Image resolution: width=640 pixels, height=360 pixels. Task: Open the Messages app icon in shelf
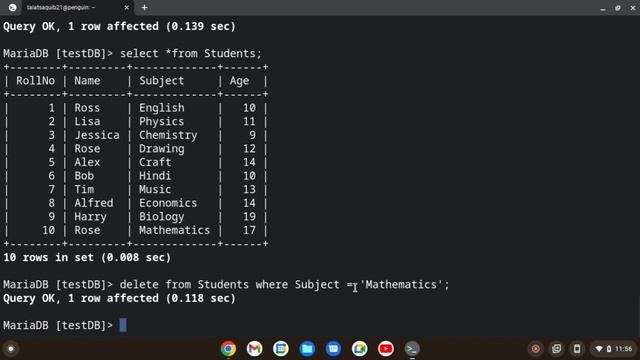pos(333,349)
